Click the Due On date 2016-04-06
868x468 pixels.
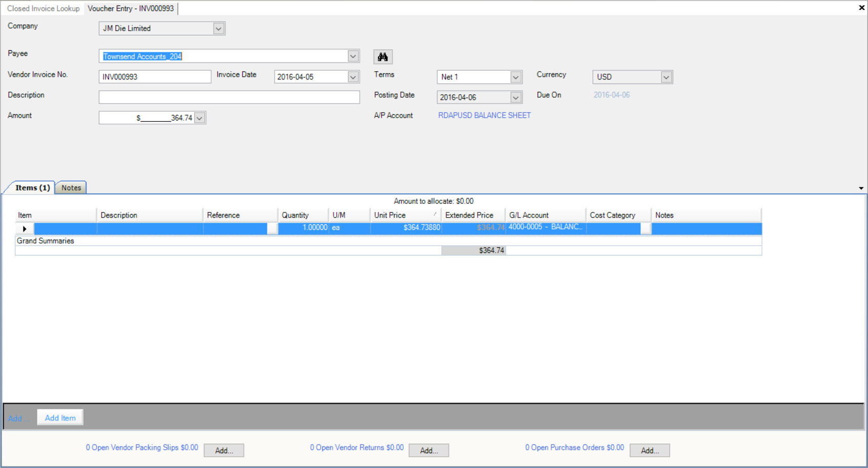pyautogui.click(x=612, y=95)
